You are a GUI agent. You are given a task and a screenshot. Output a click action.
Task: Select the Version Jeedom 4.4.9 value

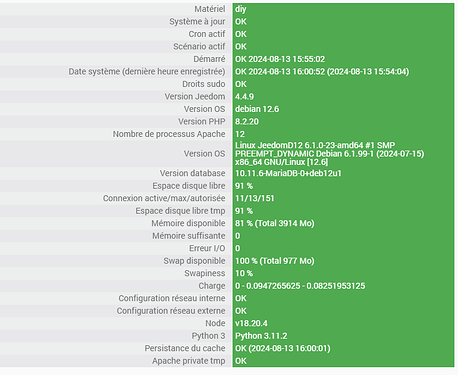[x=244, y=97]
